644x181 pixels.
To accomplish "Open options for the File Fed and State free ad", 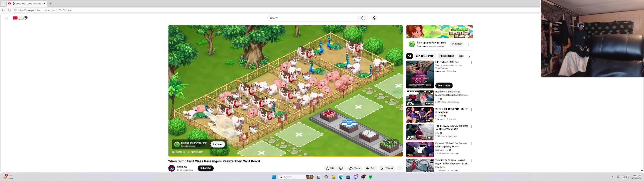I will [x=472, y=63].
